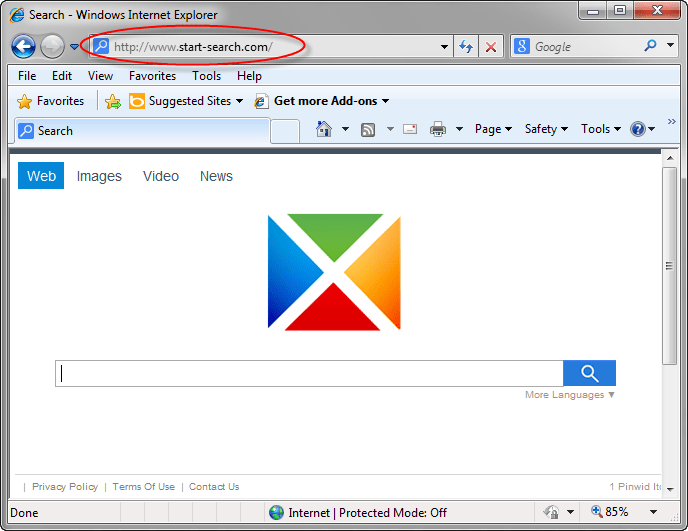The width and height of the screenshot is (688, 531).
Task: Click the blue search magnifier button
Action: [589, 373]
